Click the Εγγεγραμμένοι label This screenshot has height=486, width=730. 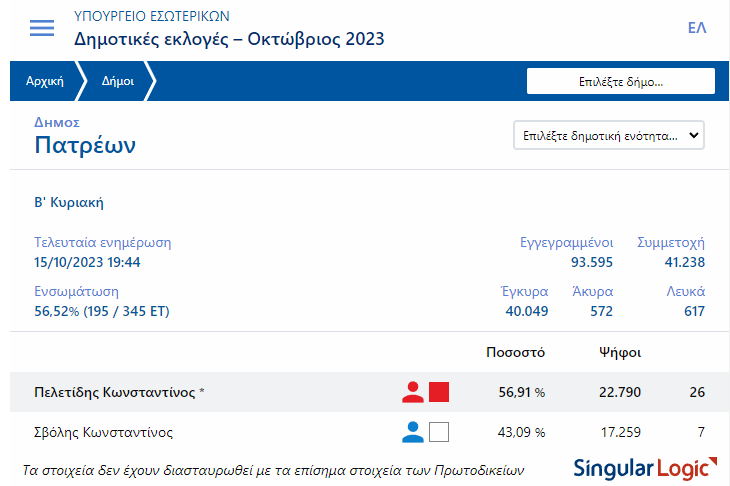pyautogui.click(x=566, y=243)
